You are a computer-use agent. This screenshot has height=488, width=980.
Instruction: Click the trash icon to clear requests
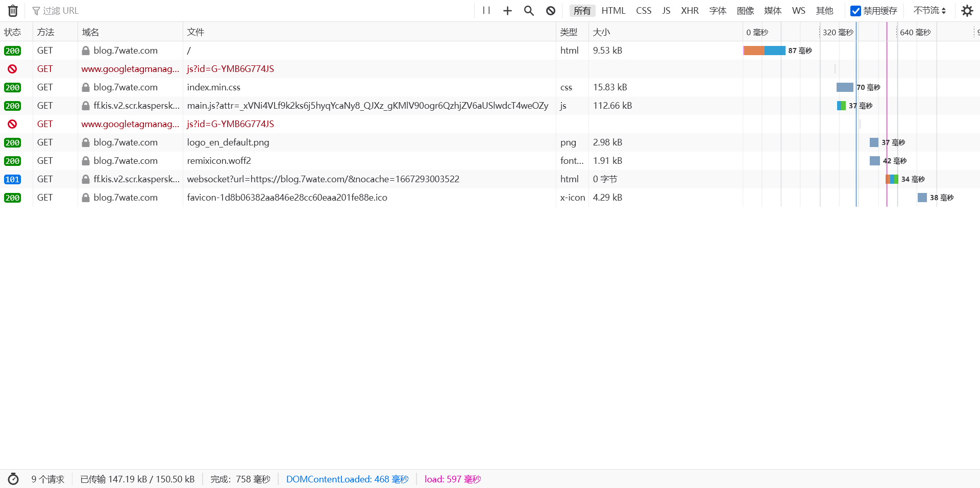click(13, 11)
